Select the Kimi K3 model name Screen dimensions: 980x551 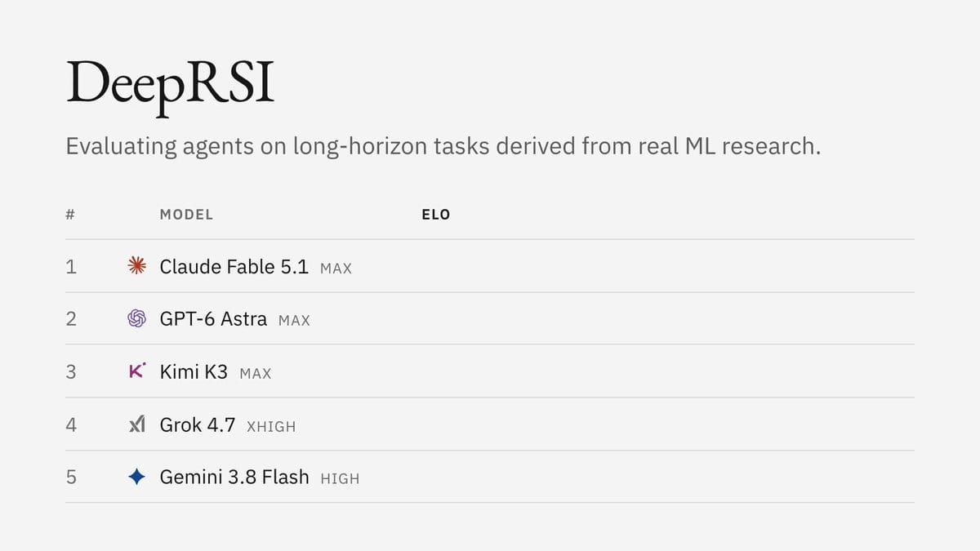click(194, 372)
